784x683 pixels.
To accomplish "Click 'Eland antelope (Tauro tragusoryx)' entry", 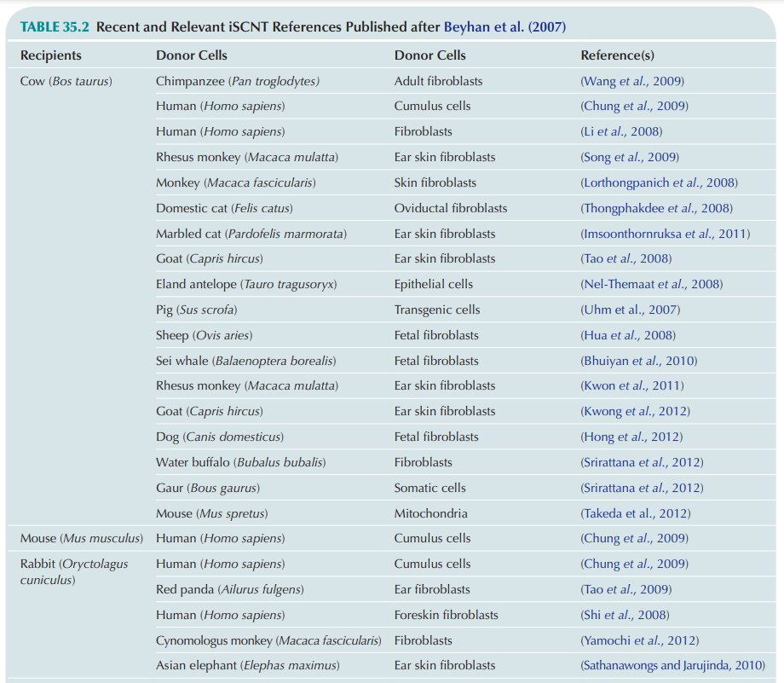I will click(246, 284).
